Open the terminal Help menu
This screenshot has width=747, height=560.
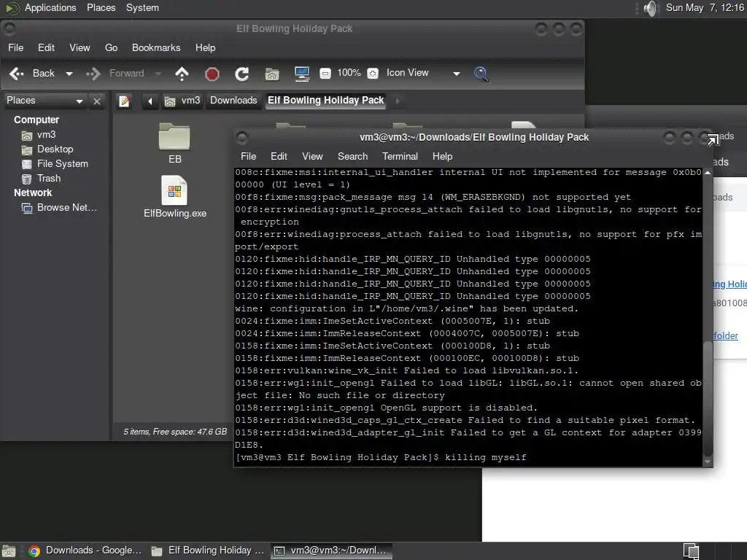(443, 156)
